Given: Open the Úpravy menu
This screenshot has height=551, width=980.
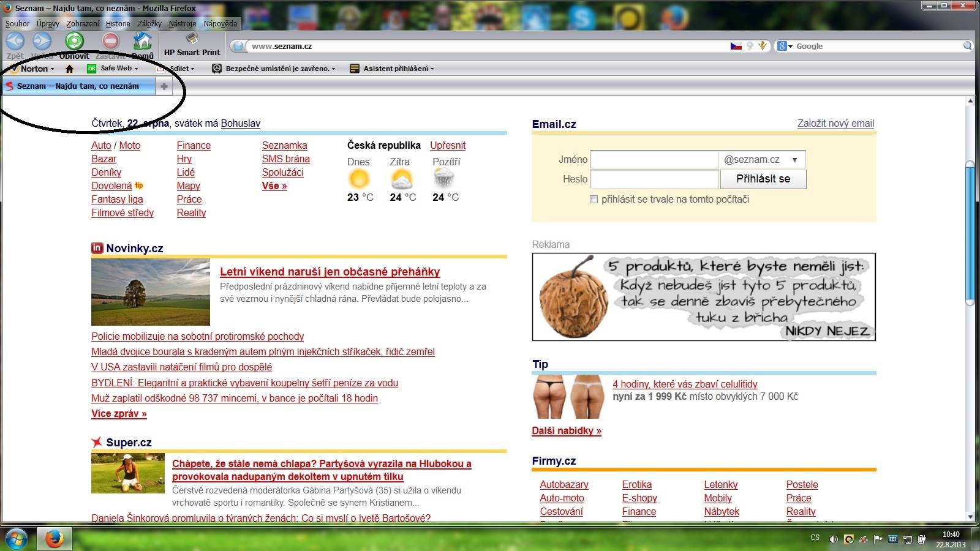Looking at the screenshot, I should pos(48,23).
